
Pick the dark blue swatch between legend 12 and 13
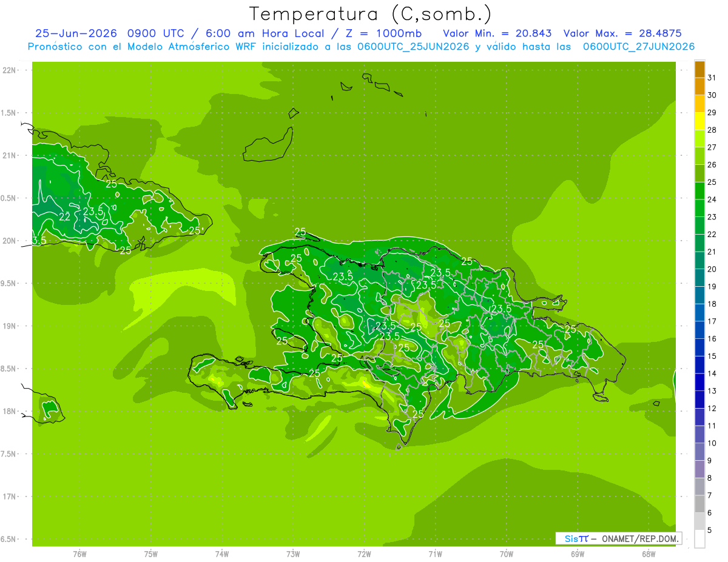coord(699,400)
